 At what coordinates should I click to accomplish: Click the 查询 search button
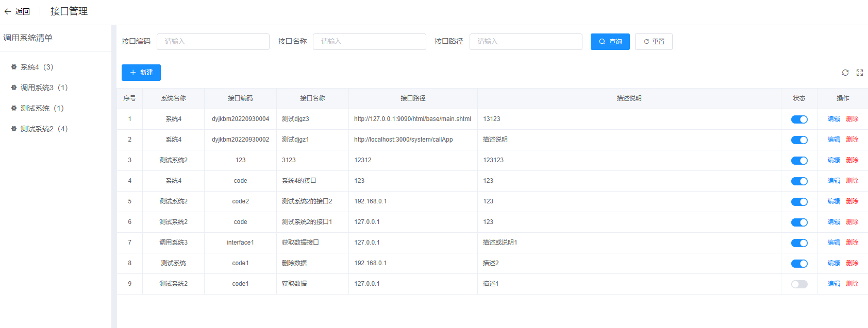(610, 42)
